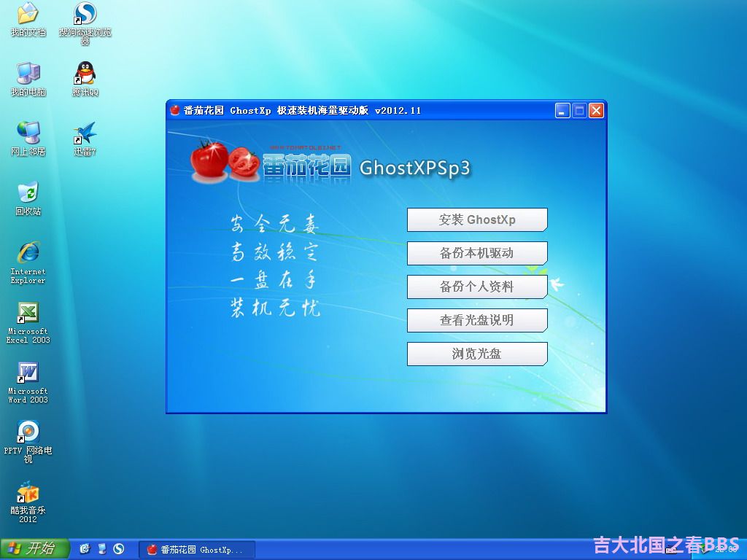747x560 pixels.
Task: Launch PPTV network TV shortcut
Action: tap(28, 442)
